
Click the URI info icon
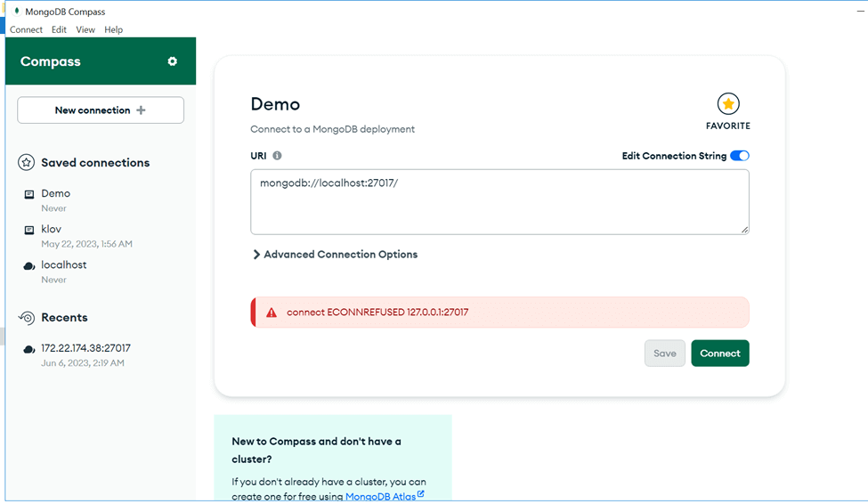tap(277, 156)
